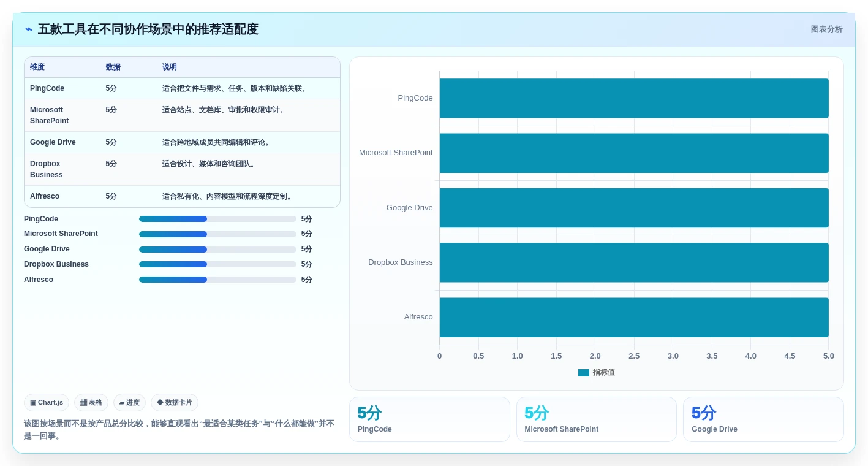The image size is (868, 466).
Task: Click the Microsoft SharePoint chart bar
Action: [x=634, y=153]
